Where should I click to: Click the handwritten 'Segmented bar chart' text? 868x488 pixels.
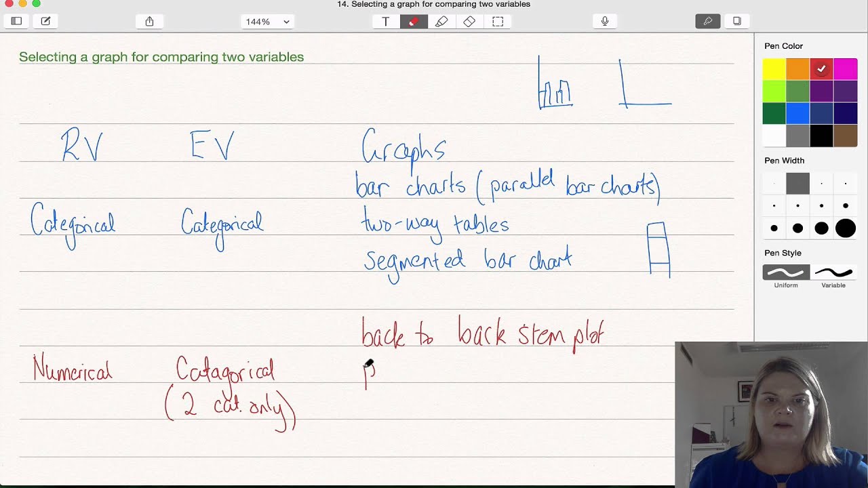pos(468,262)
